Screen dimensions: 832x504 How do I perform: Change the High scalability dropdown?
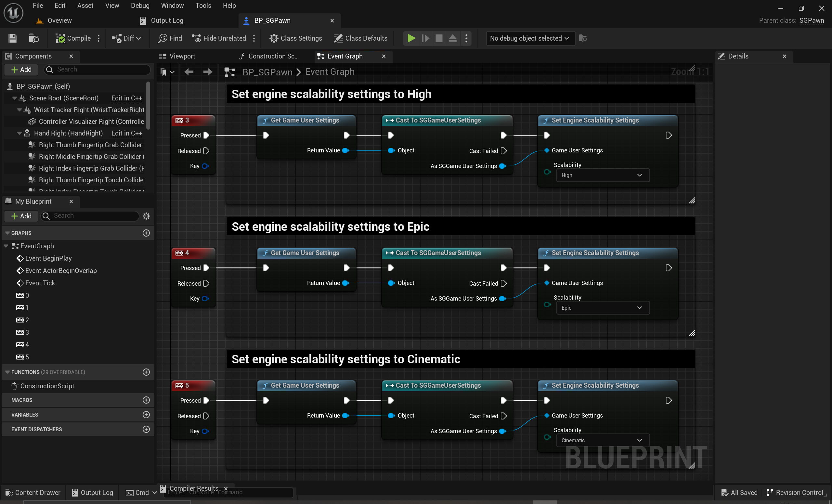pyautogui.click(x=603, y=175)
